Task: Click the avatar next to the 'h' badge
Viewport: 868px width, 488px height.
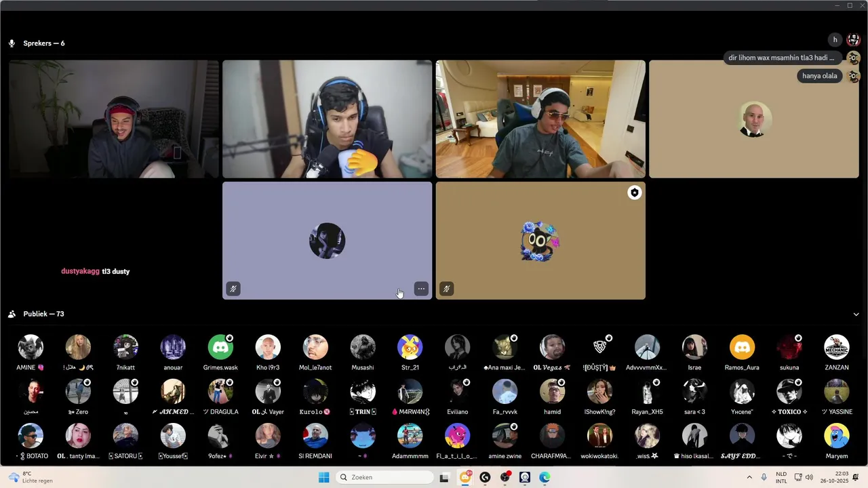Action: [853, 40]
